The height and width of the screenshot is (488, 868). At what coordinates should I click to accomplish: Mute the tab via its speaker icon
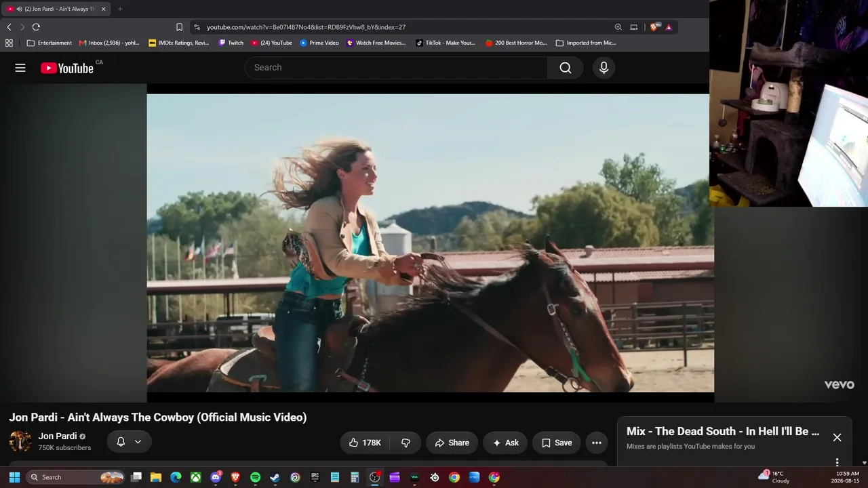[x=18, y=9]
